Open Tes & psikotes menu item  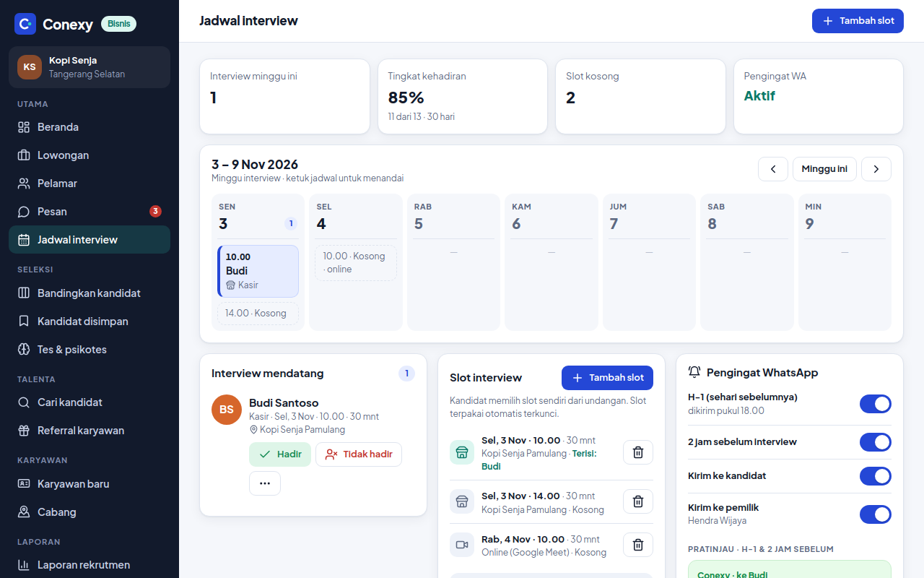pos(90,350)
